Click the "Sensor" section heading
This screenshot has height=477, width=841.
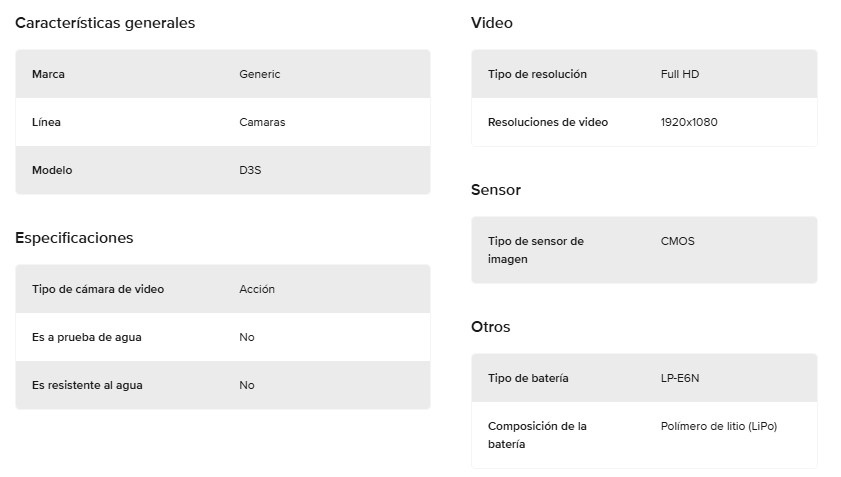496,190
